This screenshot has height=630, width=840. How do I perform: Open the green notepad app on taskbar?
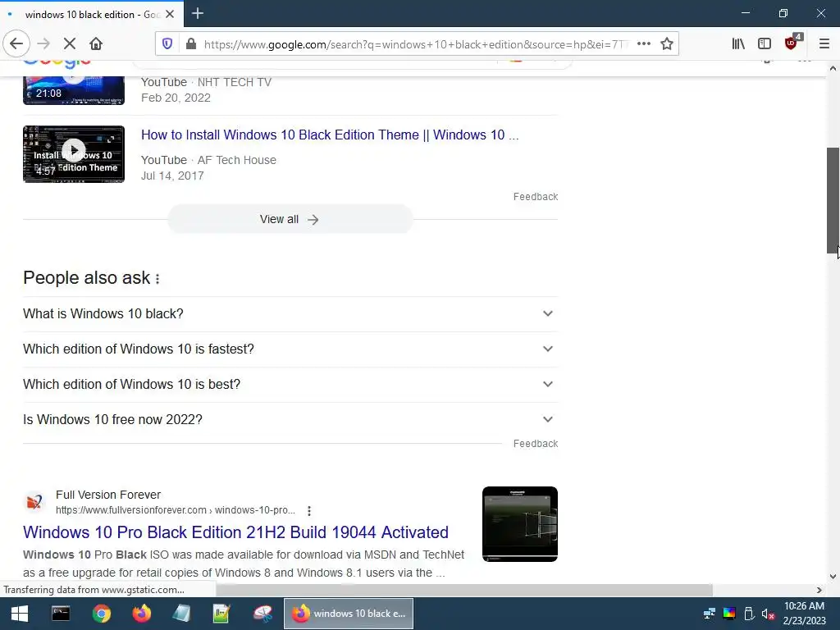(221, 614)
